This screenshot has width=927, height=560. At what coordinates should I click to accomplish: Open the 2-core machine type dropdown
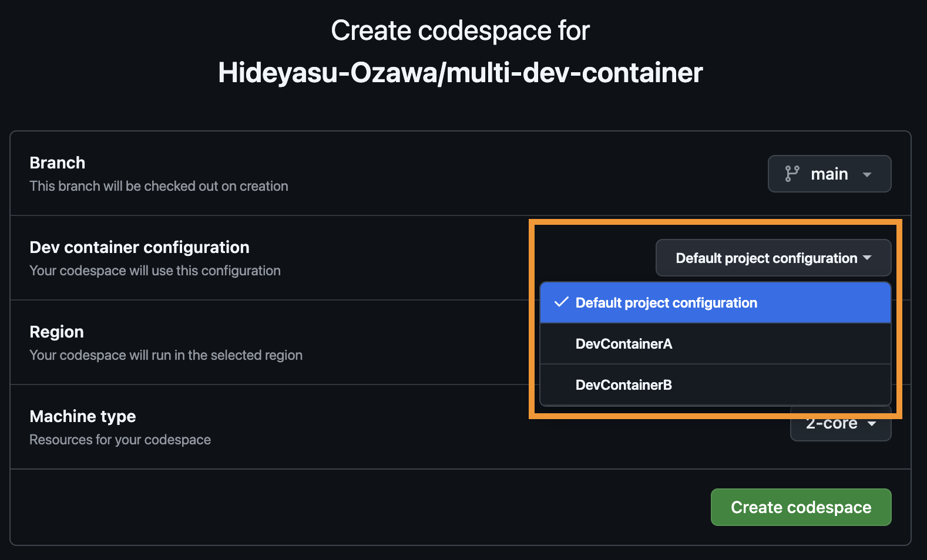[x=841, y=424]
